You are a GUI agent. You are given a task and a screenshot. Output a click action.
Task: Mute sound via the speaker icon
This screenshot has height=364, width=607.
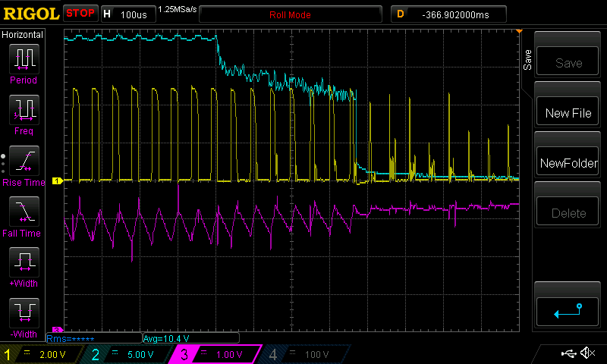click(587, 353)
